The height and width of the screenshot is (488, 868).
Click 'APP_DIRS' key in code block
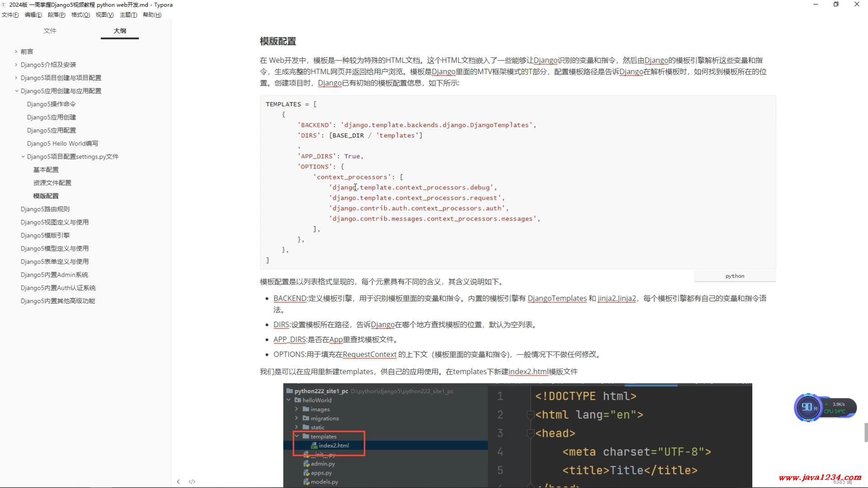pos(317,156)
